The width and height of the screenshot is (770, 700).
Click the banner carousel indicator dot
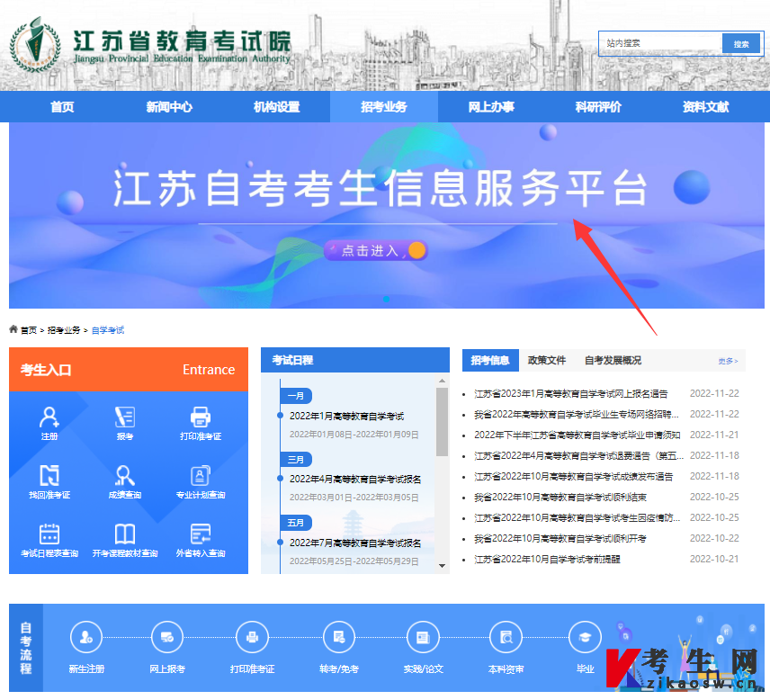click(386, 299)
